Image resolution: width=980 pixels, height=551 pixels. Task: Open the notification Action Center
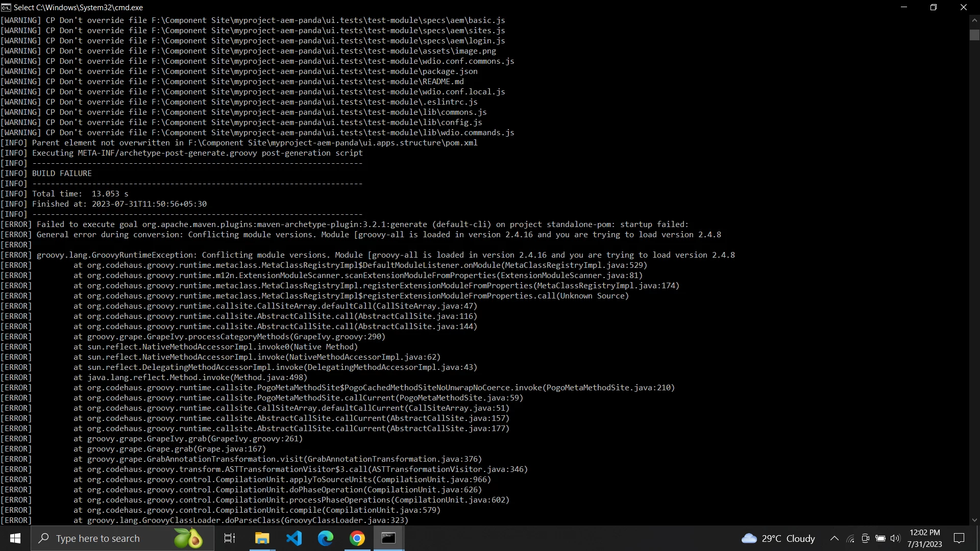(959, 538)
